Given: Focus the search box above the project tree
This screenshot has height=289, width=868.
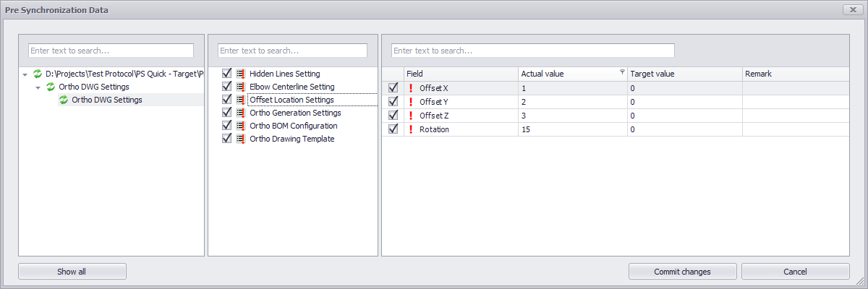Looking at the screenshot, I should coord(111,51).
